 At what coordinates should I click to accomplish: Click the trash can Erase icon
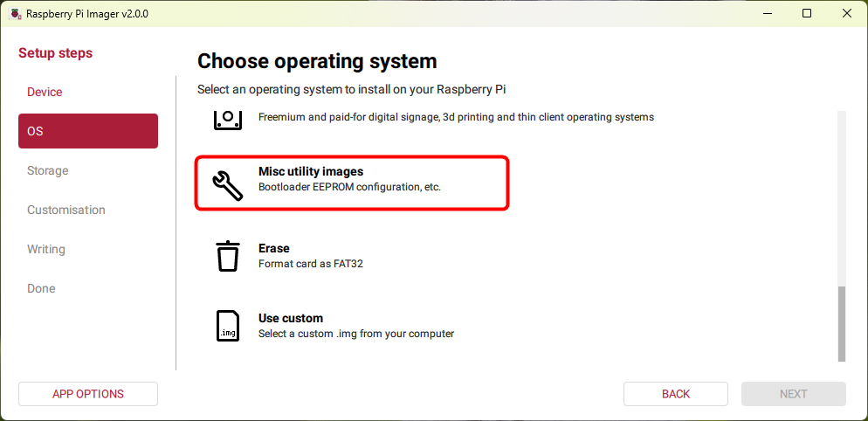coord(228,256)
